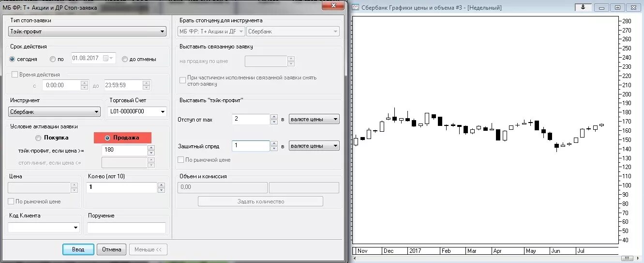Select the по date validity radio button
Viewport: 644px width, 263px height.
53,59
